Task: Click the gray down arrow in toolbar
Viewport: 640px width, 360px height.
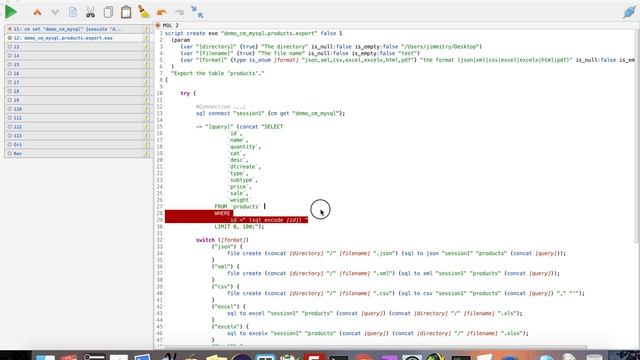Action: [x=55, y=13]
